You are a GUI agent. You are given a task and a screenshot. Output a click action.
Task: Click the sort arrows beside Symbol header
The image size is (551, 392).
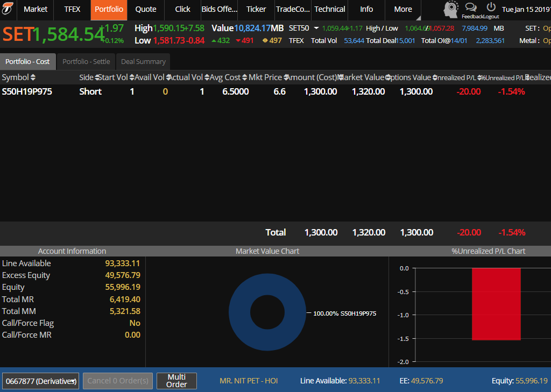[33, 77]
